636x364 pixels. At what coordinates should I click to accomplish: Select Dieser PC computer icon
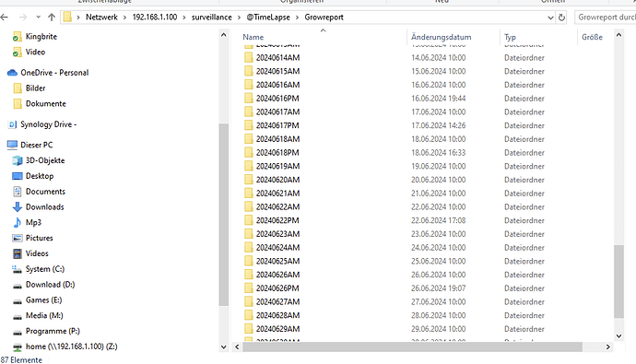click(12, 145)
